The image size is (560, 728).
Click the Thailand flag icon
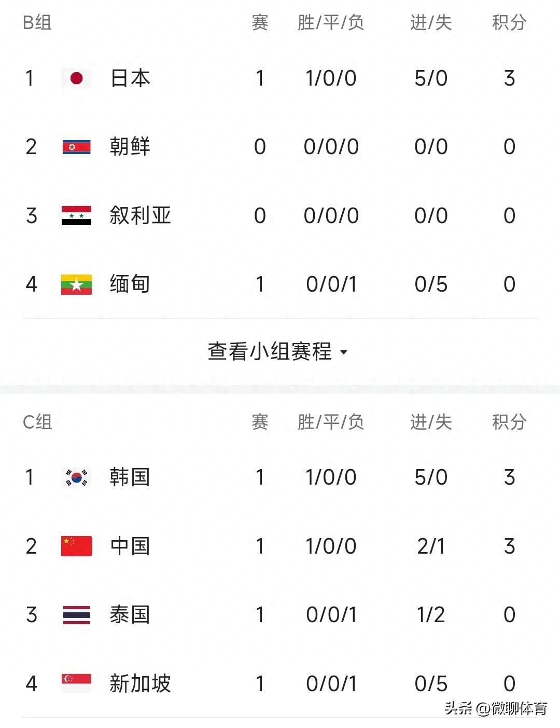pos(76,615)
